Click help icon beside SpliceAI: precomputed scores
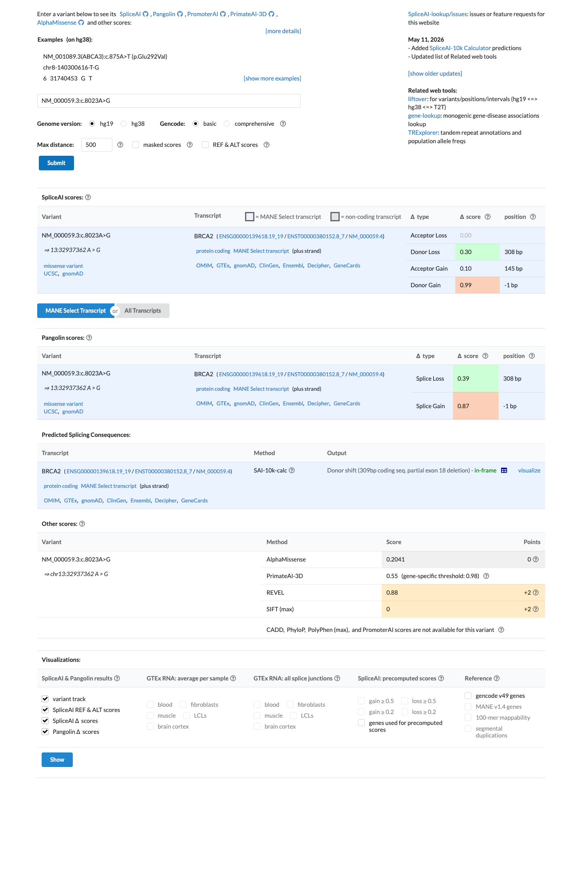Viewport: 588px width, 890px height. click(441, 678)
